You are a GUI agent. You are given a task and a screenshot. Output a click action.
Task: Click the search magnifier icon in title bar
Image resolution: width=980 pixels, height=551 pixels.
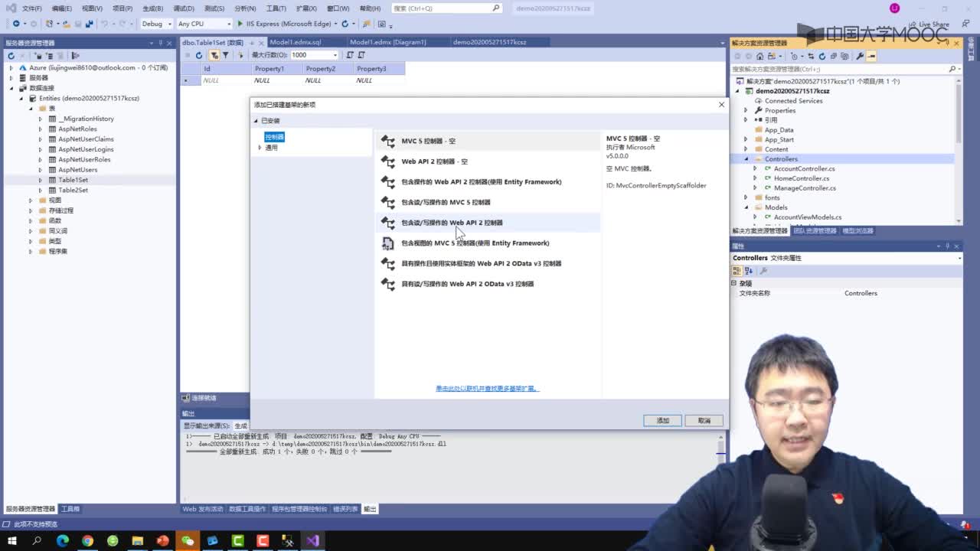[x=496, y=8]
